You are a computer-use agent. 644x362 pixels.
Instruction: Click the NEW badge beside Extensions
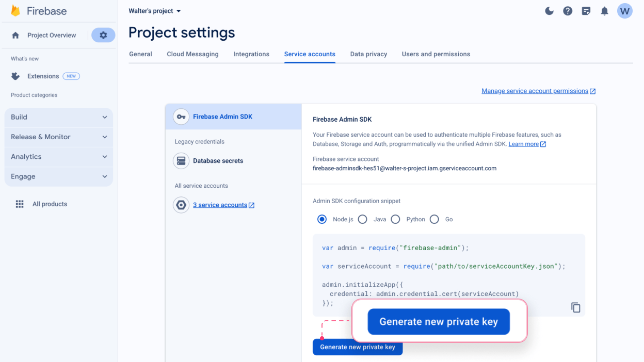coord(71,76)
